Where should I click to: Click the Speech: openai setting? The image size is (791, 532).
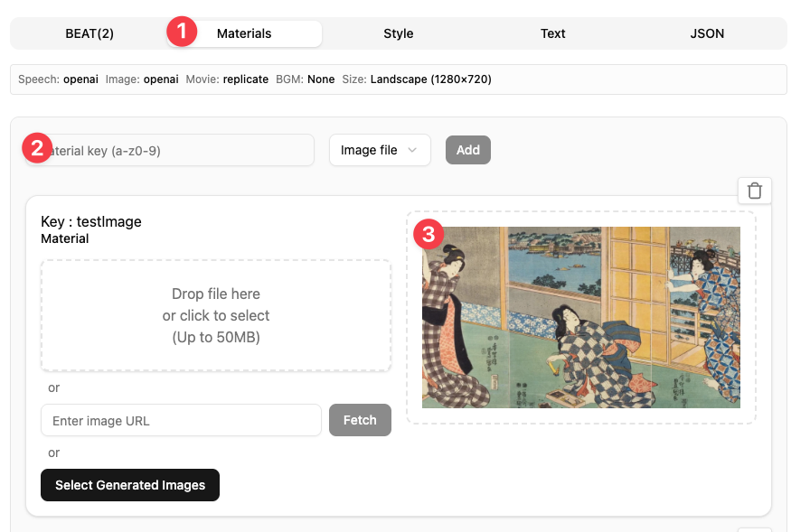click(x=58, y=79)
